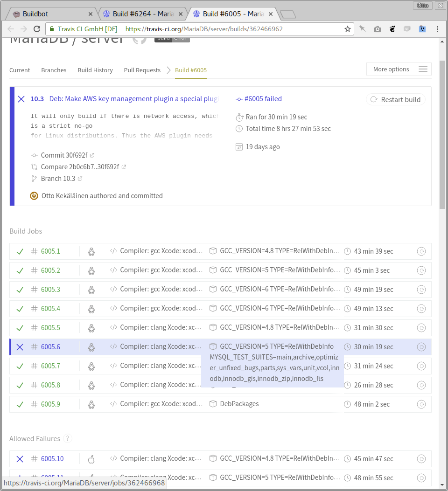Restart job 6005.9 DebPackages via icon

point(421,404)
